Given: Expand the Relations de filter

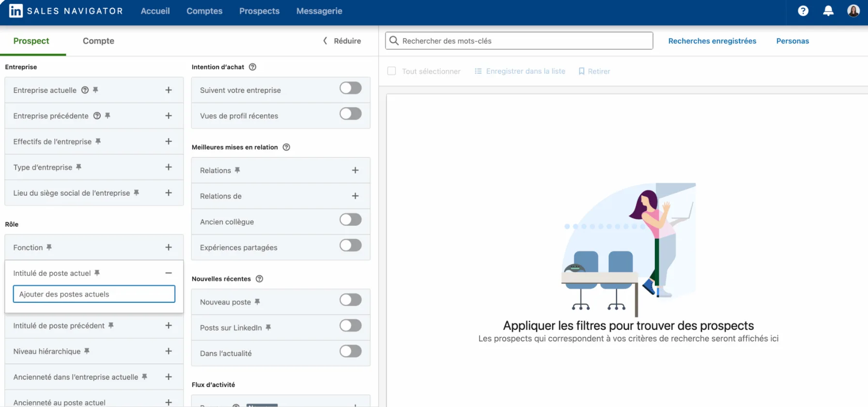Looking at the screenshot, I should (x=355, y=196).
